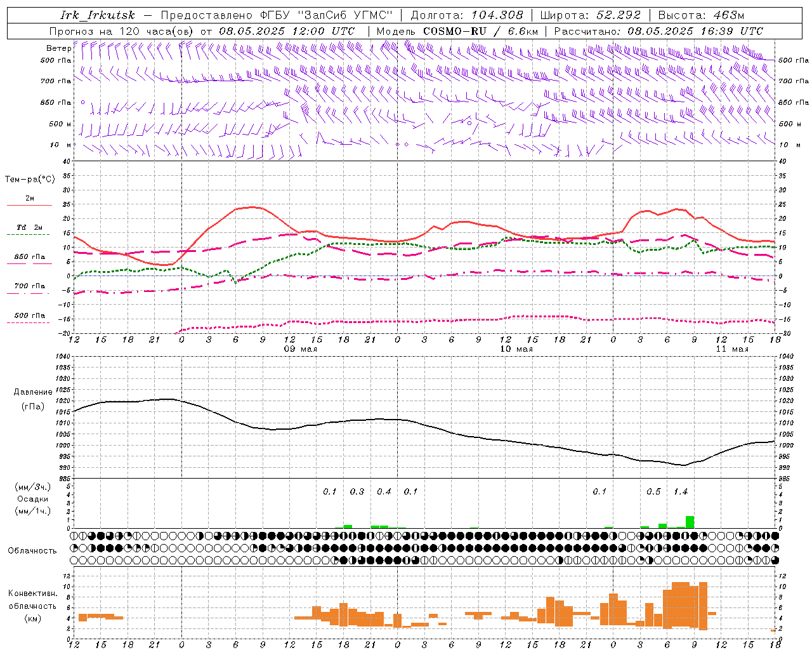Click the Широта: 52.292 value
Screen dimensions: 812x650
click(590, 15)
